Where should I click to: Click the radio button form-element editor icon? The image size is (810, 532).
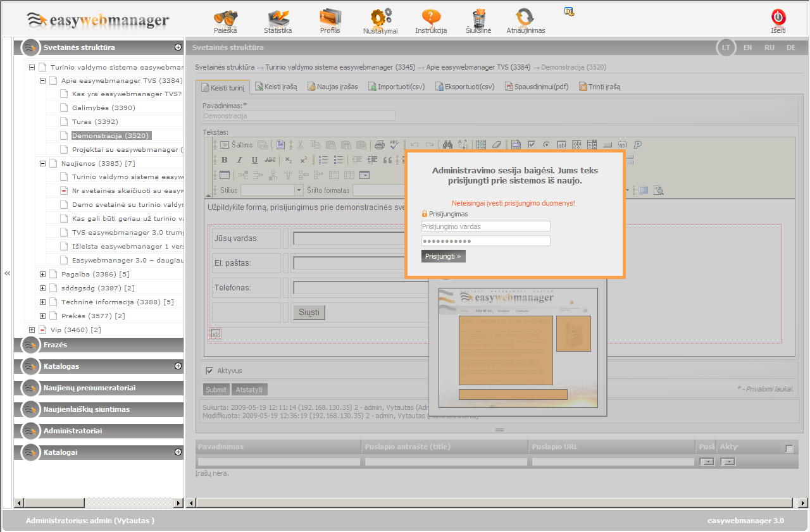point(546,144)
